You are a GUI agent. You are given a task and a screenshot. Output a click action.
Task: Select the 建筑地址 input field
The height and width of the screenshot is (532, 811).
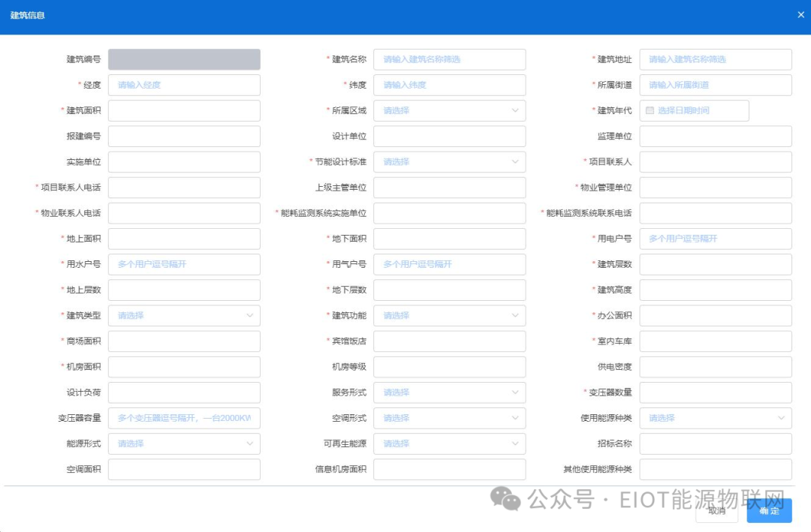click(x=716, y=59)
